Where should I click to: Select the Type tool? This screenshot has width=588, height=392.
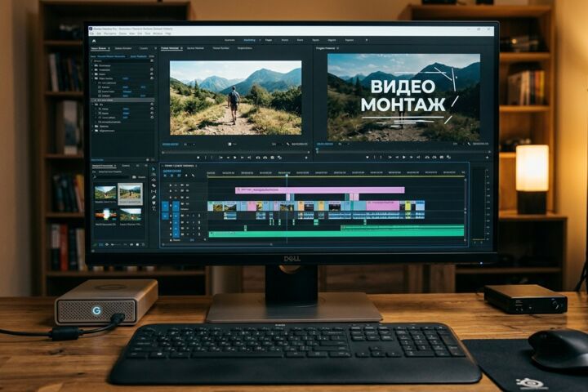tap(154, 208)
